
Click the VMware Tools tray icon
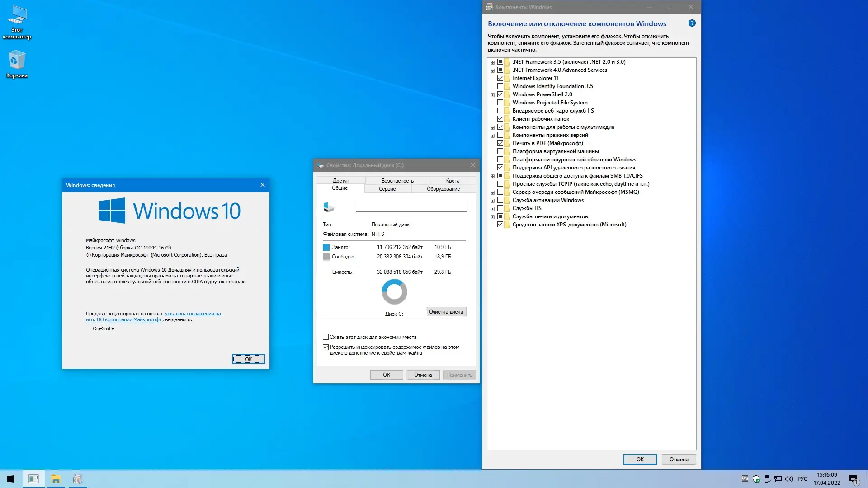pyautogui.click(x=745, y=479)
